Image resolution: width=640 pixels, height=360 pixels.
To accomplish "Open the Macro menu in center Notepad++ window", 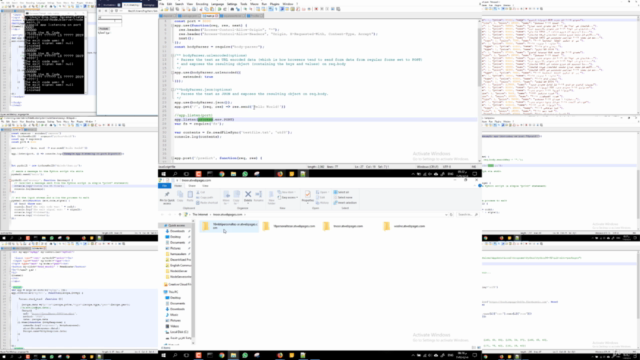I will point(254,4).
